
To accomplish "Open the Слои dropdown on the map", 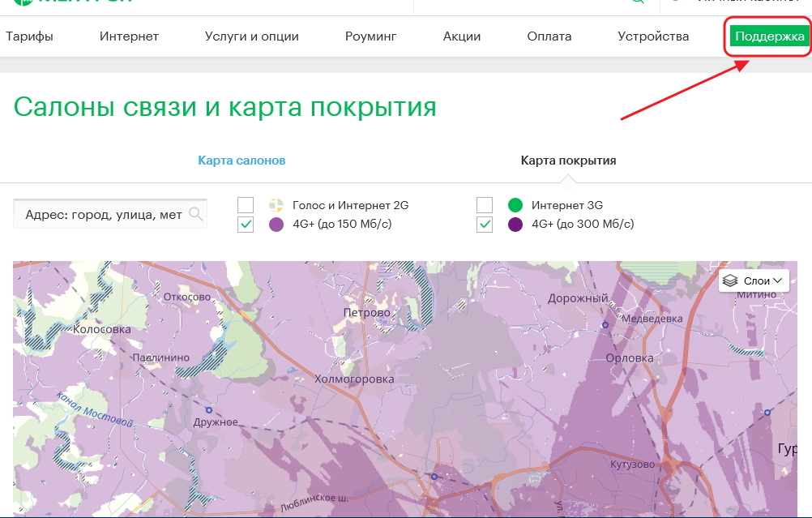I will point(754,280).
